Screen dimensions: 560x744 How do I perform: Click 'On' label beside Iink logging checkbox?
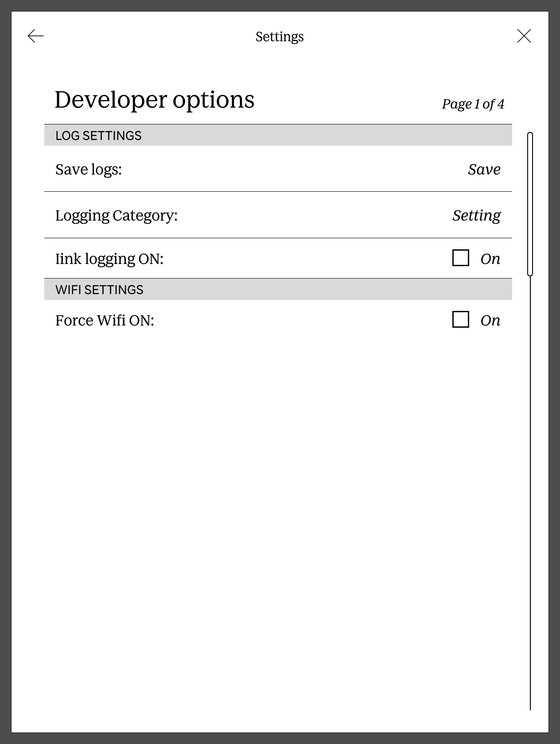tap(490, 259)
